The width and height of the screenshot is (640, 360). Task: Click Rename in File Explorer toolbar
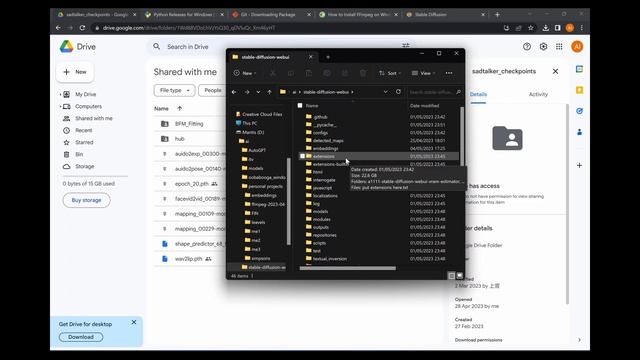tap(327, 73)
